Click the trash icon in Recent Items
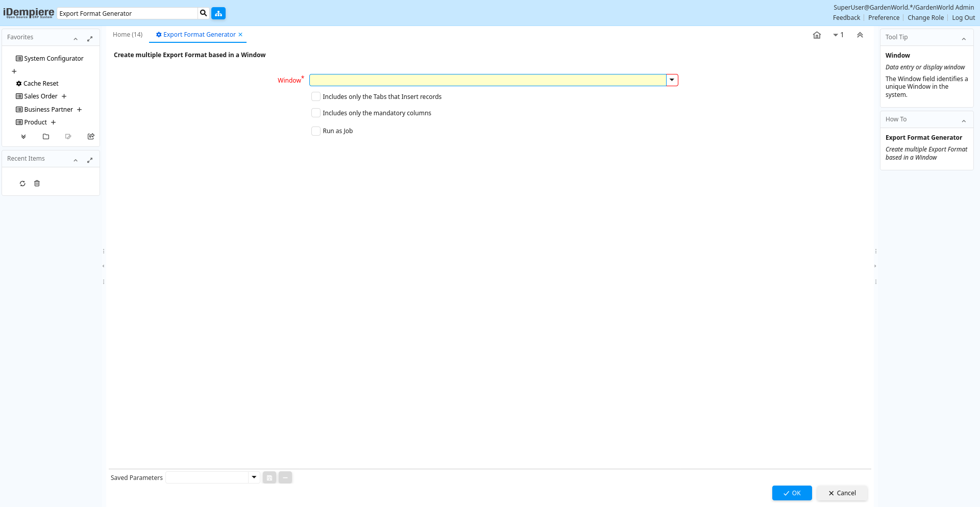Viewport: 980px width, 507px height. (37, 184)
